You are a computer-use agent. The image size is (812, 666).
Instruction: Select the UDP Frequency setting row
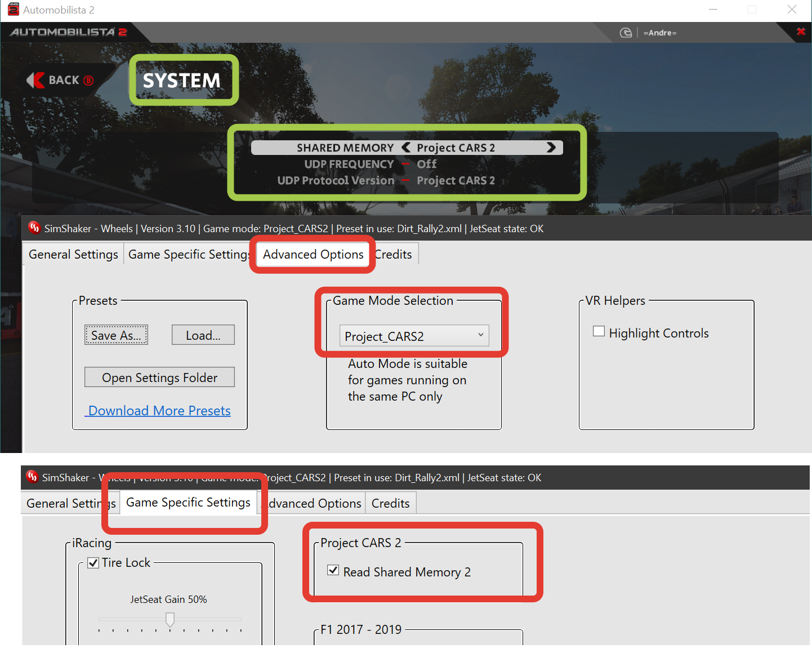[407, 164]
